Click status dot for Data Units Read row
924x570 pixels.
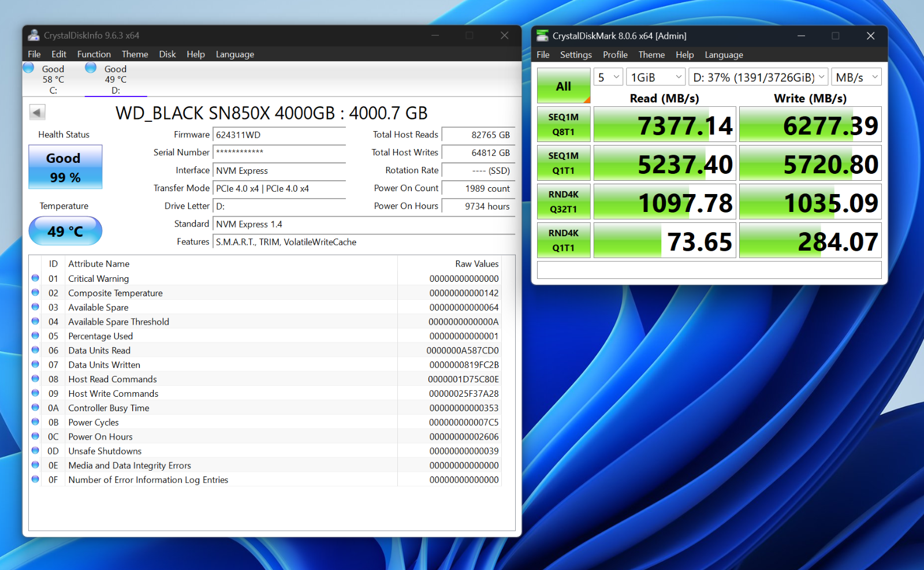(x=35, y=350)
